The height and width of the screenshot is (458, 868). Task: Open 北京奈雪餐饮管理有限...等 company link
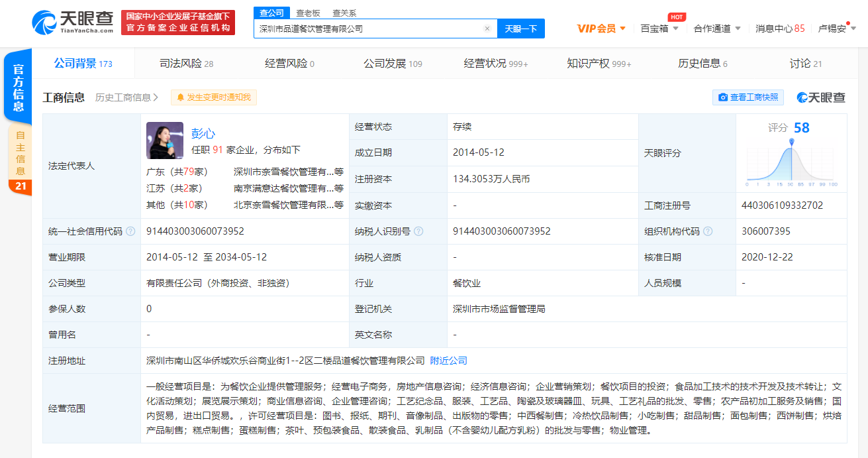(289, 205)
